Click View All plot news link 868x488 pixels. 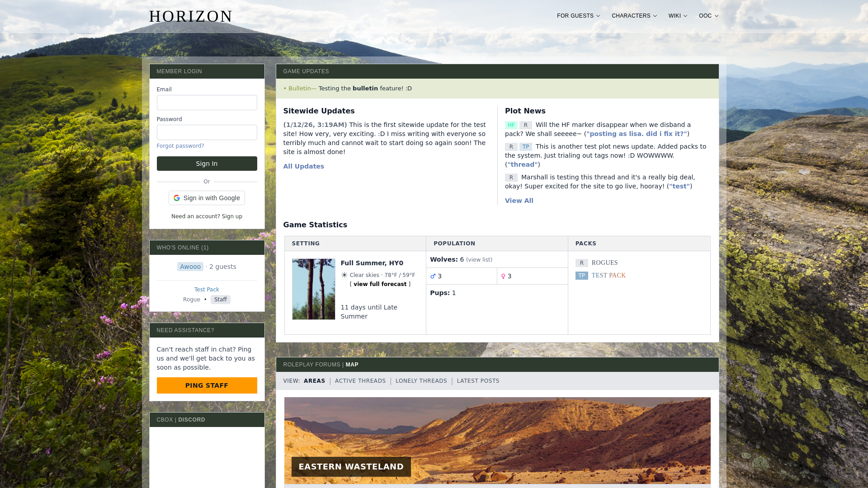tap(519, 201)
